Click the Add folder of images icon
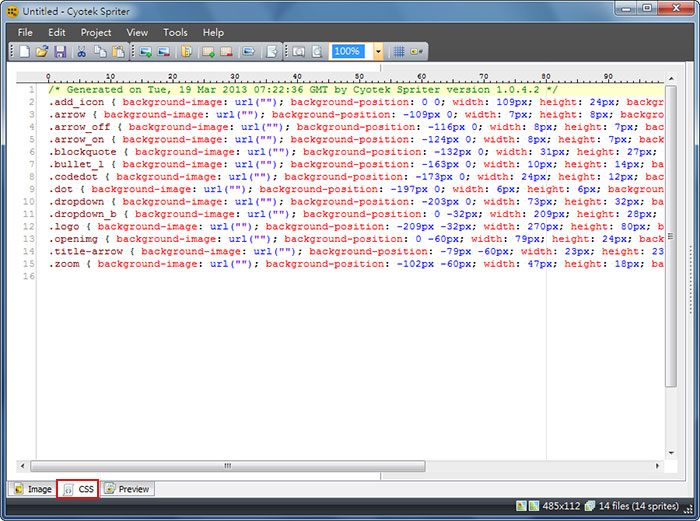 point(187,52)
